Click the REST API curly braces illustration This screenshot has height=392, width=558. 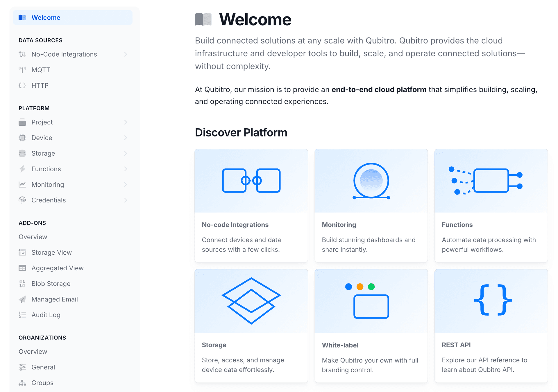(493, 300)
